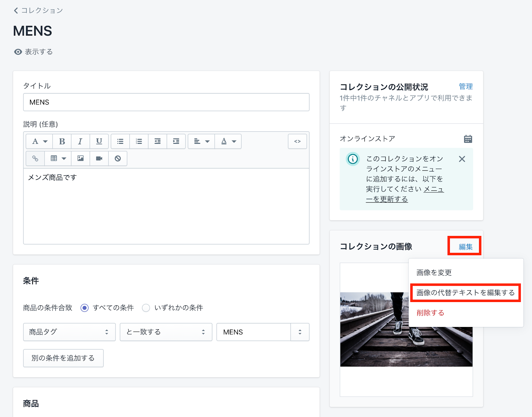Dismiss the online store menu info banner
This screenshot has width=532, height=417.
(462, 159)
